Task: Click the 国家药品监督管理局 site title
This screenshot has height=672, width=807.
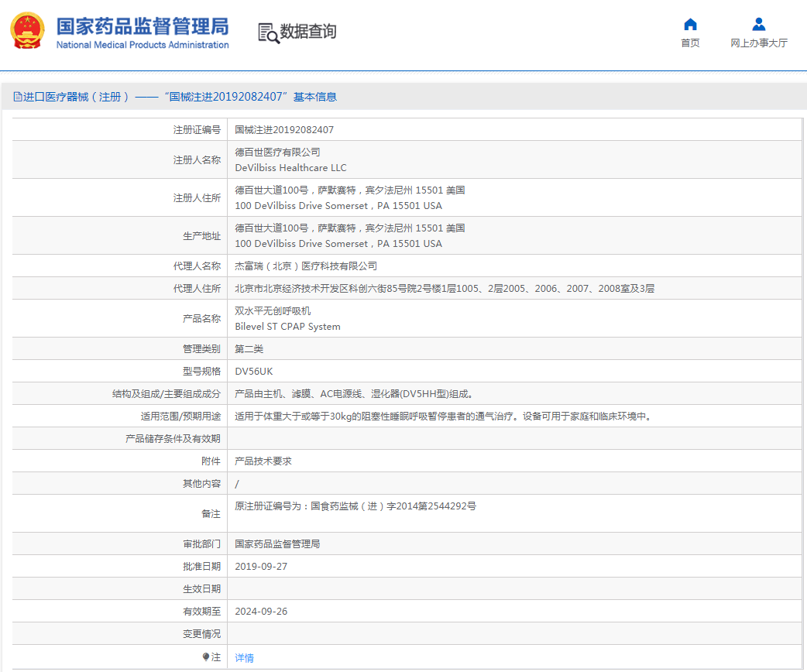Action: [143, 26]
